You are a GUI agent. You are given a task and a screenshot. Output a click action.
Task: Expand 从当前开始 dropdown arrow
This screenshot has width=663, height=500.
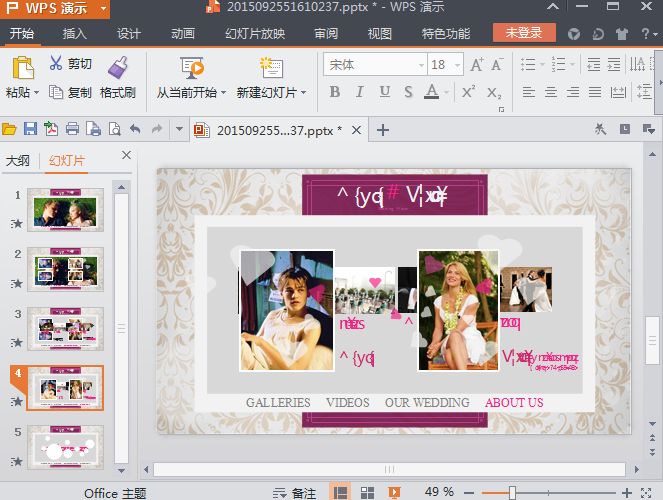click(223, 92)
